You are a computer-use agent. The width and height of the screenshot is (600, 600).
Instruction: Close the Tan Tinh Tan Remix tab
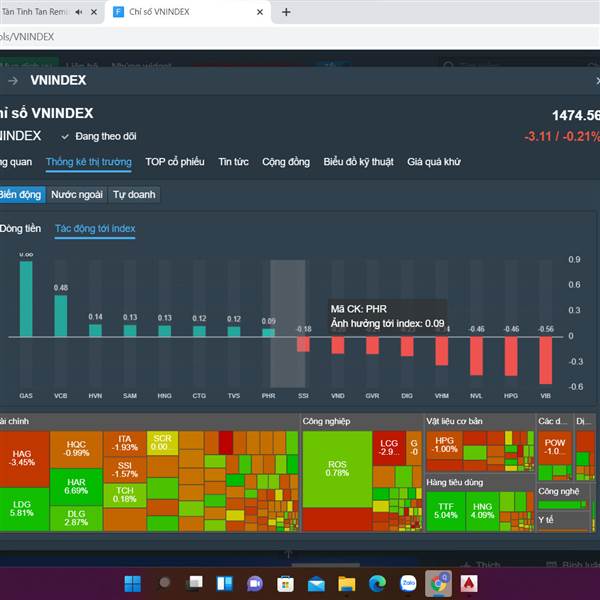click(x=93, y=12)
